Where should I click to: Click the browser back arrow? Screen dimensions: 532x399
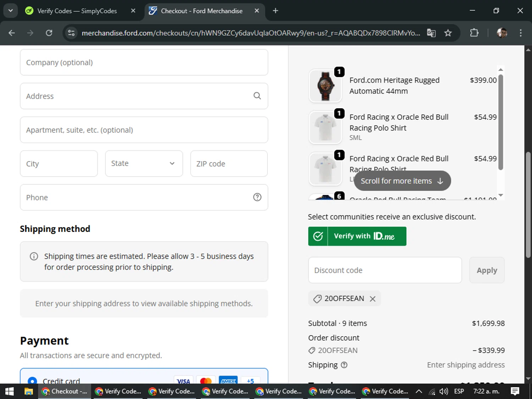pyautogui.click(x=12, y=33)
